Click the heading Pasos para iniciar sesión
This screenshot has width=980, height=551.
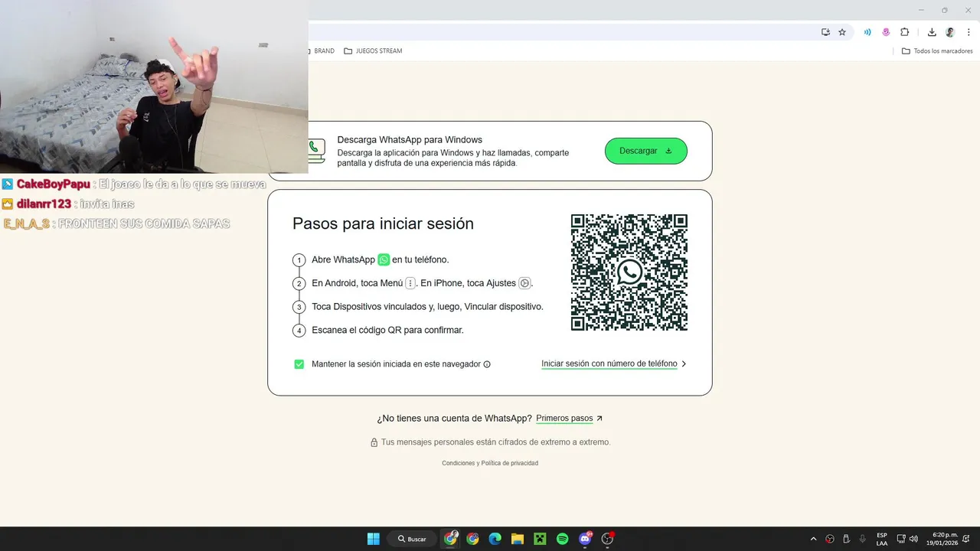[383, 223]
